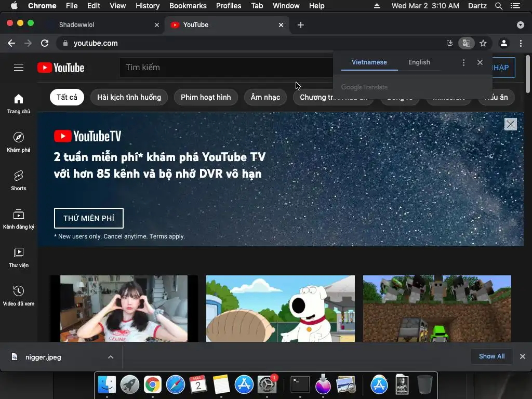Open Thư viện library in sidebar
The height and width of the screenshot is (399, 532).
click(x=19, y=258)
